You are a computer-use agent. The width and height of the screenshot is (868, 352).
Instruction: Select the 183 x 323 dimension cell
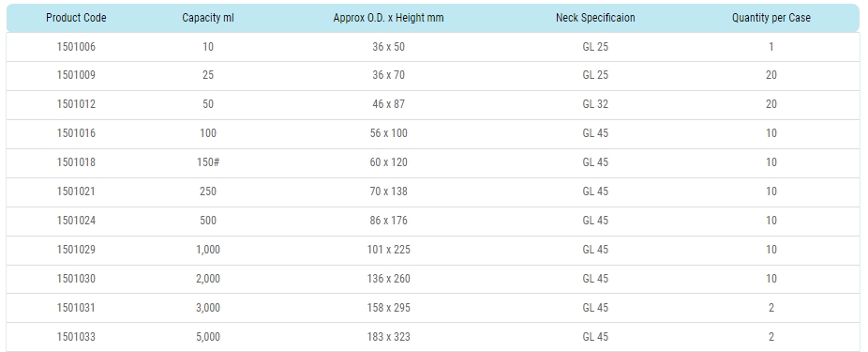[389, 336]
